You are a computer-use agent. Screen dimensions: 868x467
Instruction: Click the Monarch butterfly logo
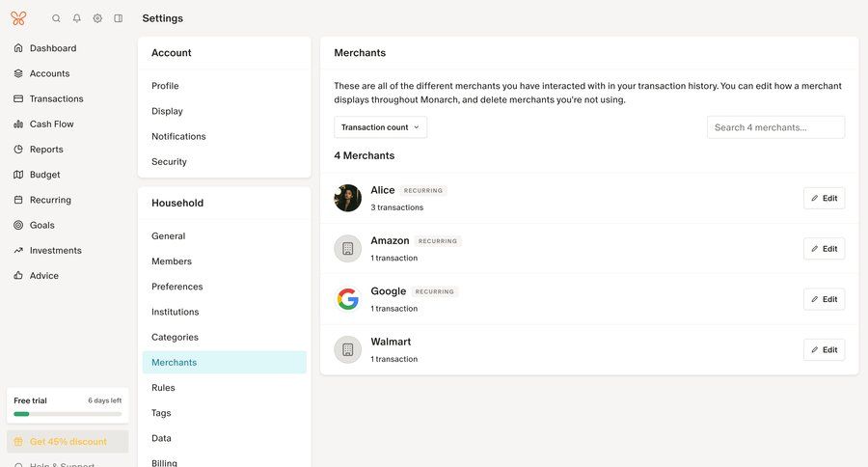18,18
